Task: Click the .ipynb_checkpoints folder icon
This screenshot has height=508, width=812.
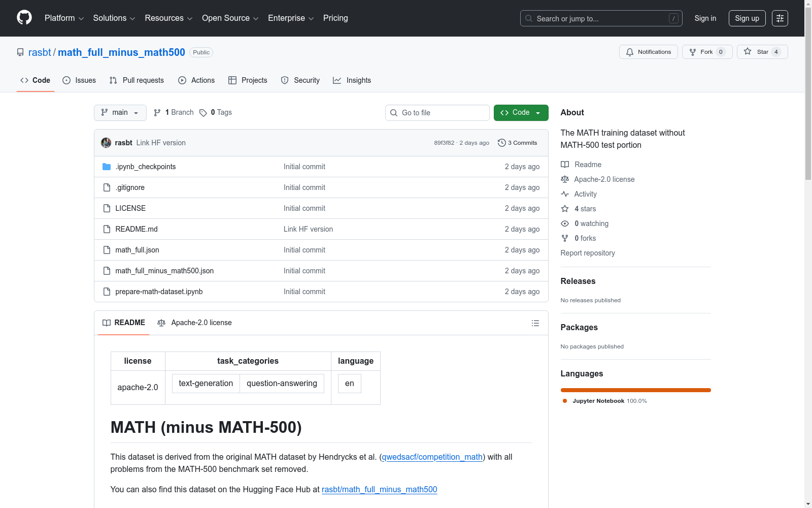Action: [107, 167]
